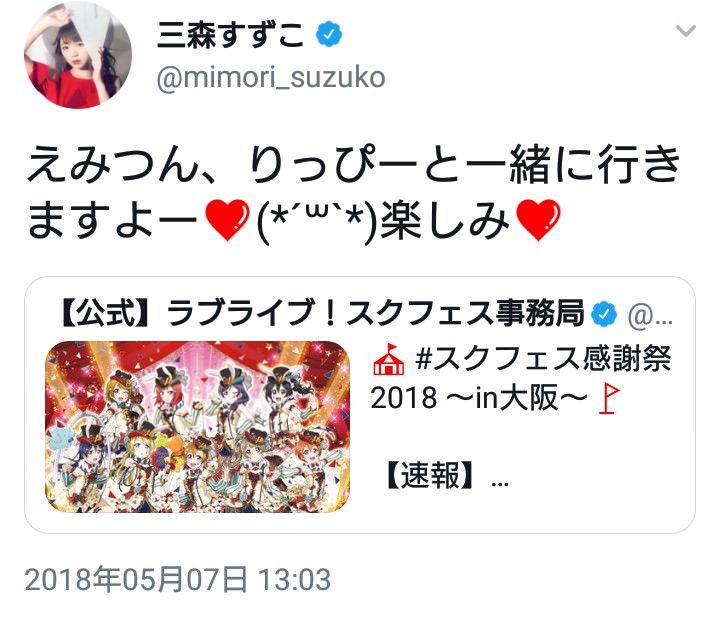Click the first red heart emoji
The image size is (720, 623).
pos(227,220)
